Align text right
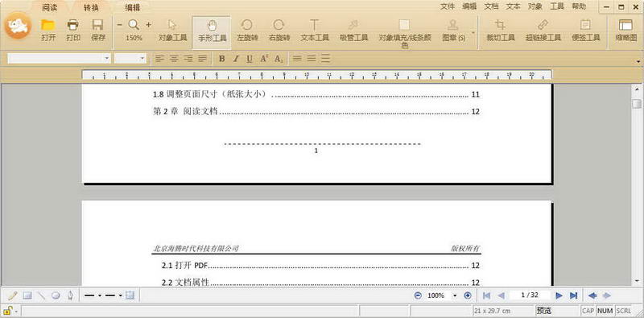The width and height of the screenshot is (644, 318). pyautogui.click(x=188, y=59)
